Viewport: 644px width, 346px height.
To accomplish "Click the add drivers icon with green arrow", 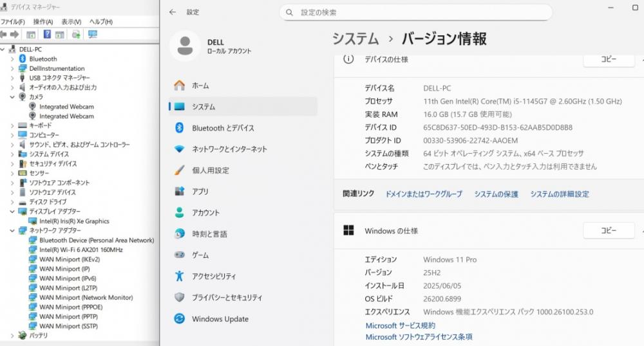I will click(x=76, y=35).
